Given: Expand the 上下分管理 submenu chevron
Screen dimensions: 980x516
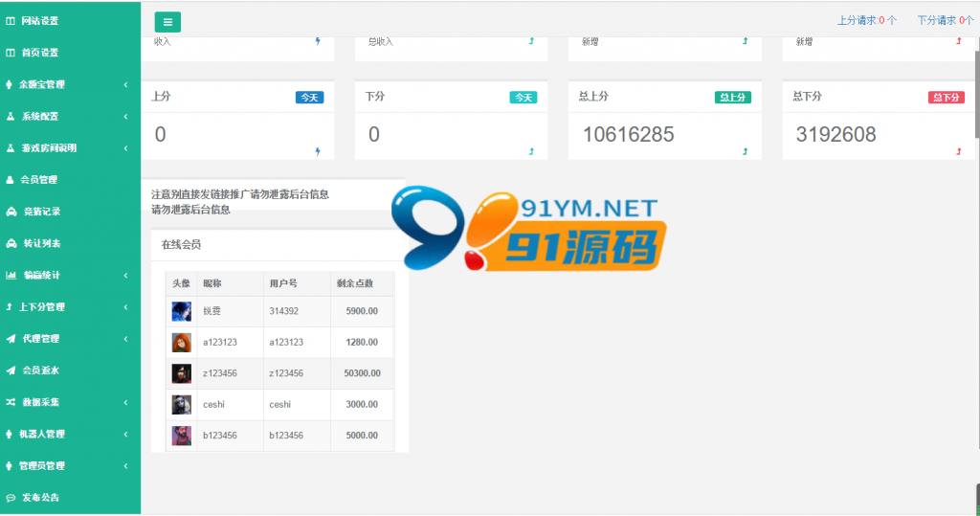Looking at the screenshot, I should (x=125, y=307).
